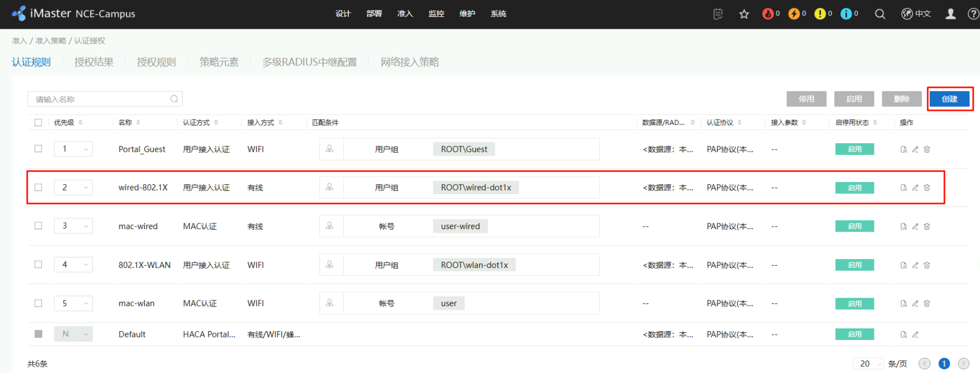Toggle the select-all checkbox in table header
980x373 pixels.
tap(38, 122)
